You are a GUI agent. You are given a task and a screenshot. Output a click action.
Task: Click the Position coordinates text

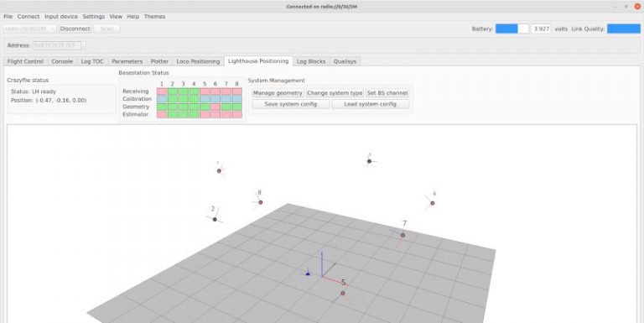click(49, 101)
